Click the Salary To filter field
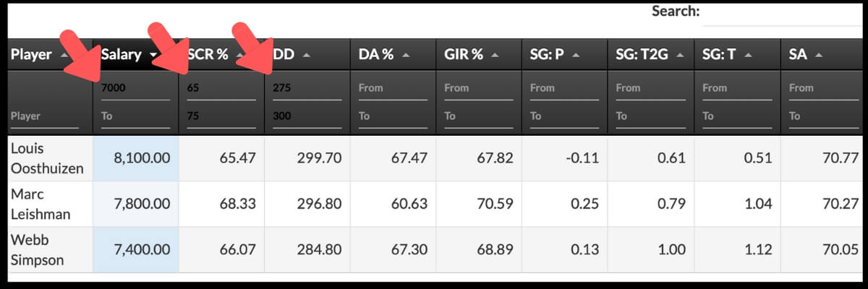Image resolution: width=868 pixels, height=289 pixels. [135, 116]
